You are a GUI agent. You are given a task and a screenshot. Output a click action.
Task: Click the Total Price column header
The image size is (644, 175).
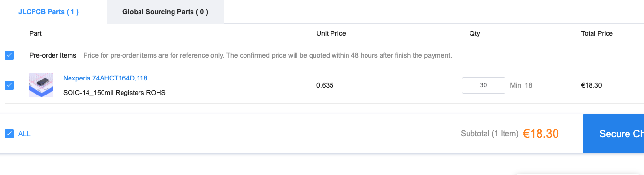tap(597, 33)
